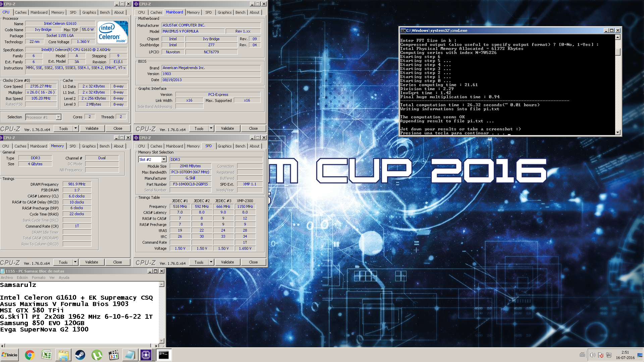Image resolution: width=644 pixels, height=362 pixels.
Task: Open Steam from the taskbar
Action: [x=80, y=355]
